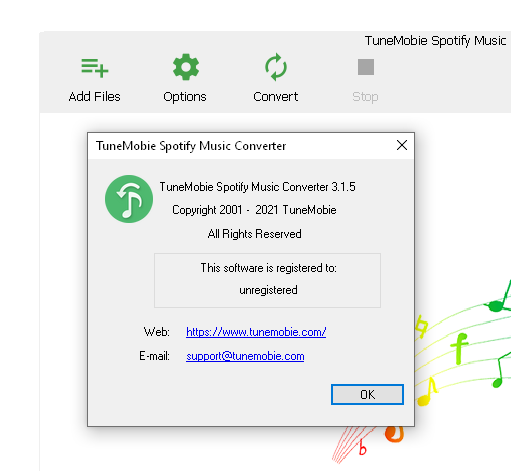
Task: Click 'TuneMobie Spotify Music Converter 3.1.5' version text
Action: click(x=257, y=187)
